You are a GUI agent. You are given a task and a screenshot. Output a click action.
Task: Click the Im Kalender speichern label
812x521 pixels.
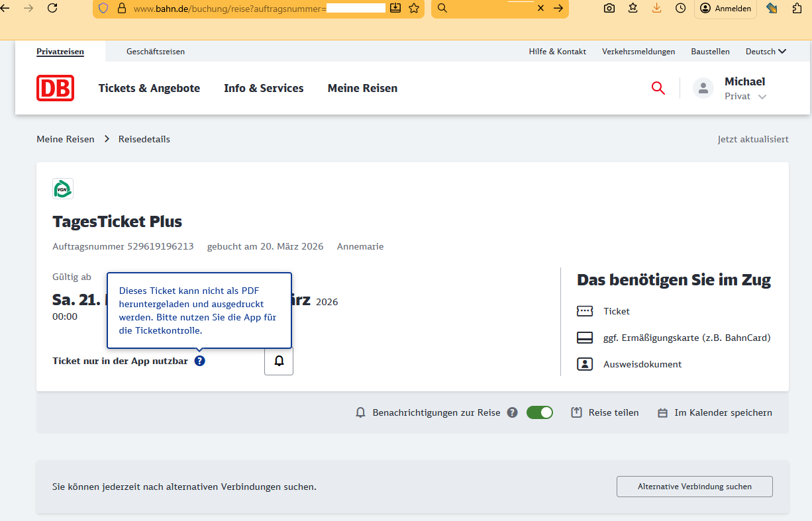(723, 412)
